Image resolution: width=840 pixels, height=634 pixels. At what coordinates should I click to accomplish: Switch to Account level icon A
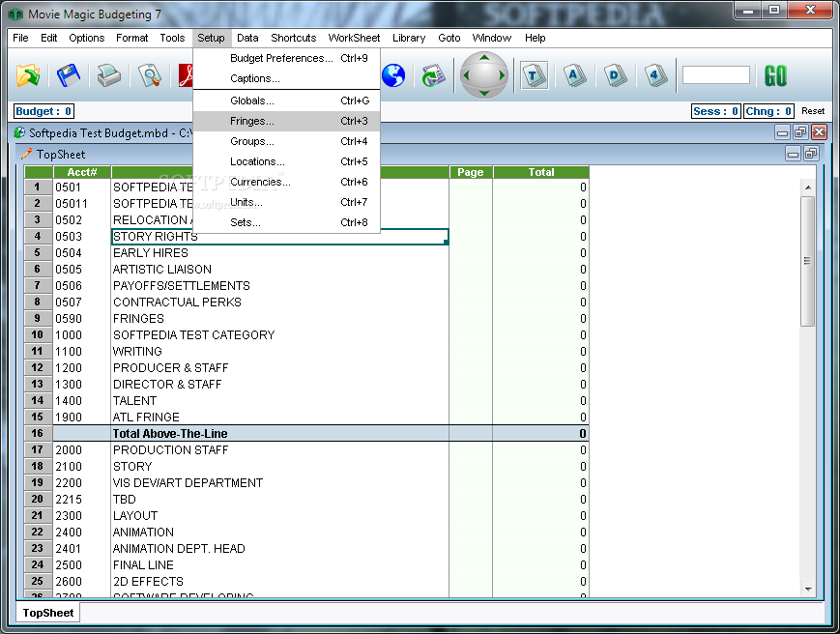point(574,75)
